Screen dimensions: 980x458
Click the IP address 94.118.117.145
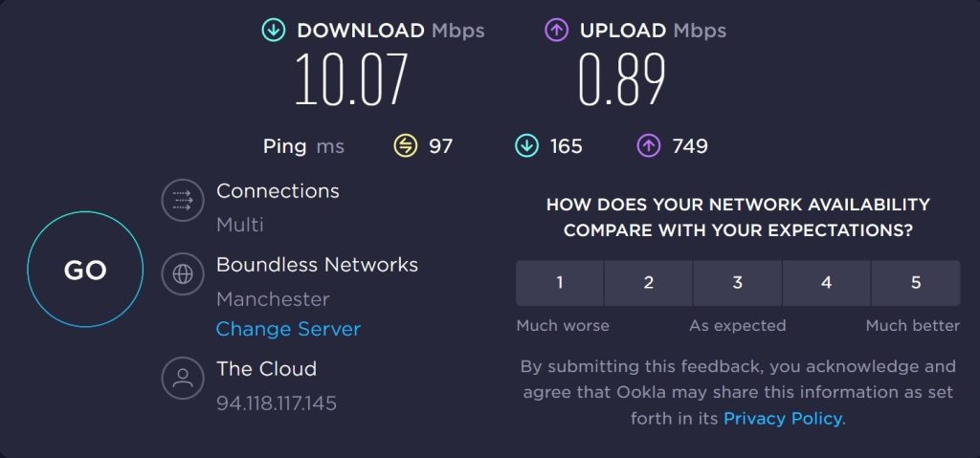[277, 403]
